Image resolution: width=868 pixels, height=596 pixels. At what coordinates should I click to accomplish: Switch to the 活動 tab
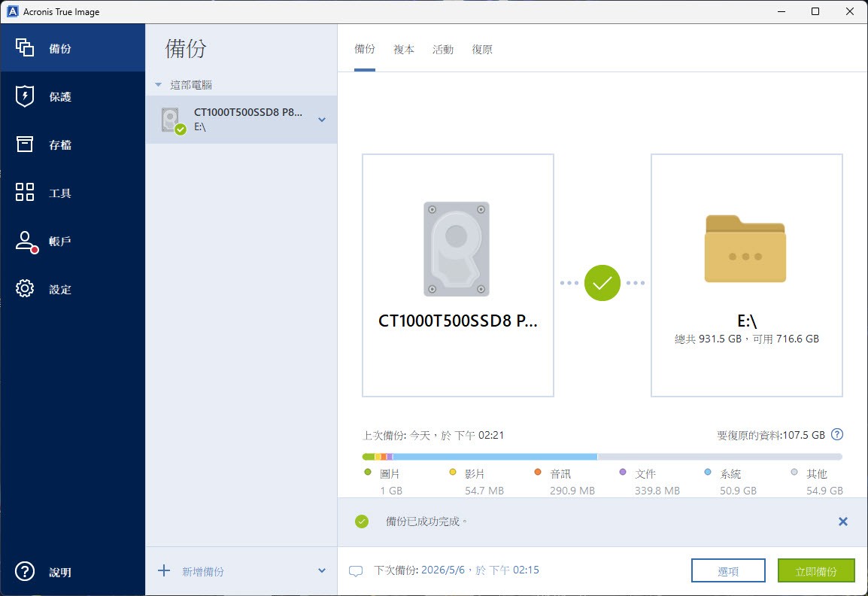[443, 50]
